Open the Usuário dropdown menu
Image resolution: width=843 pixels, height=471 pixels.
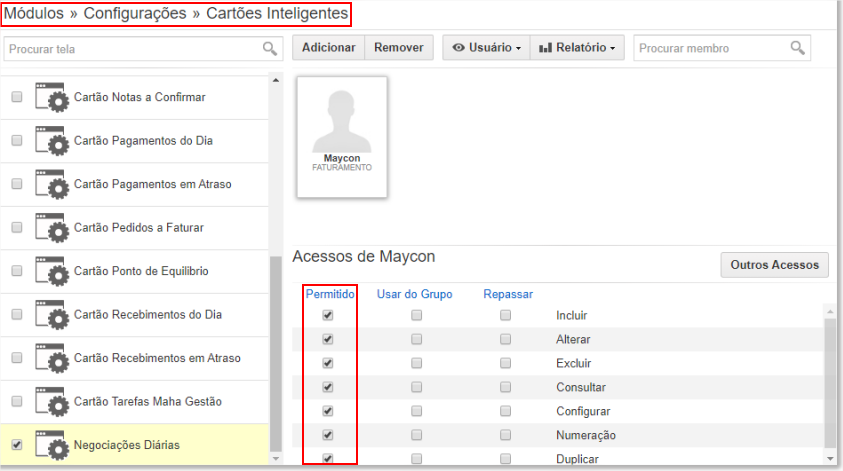pos(487,48)
